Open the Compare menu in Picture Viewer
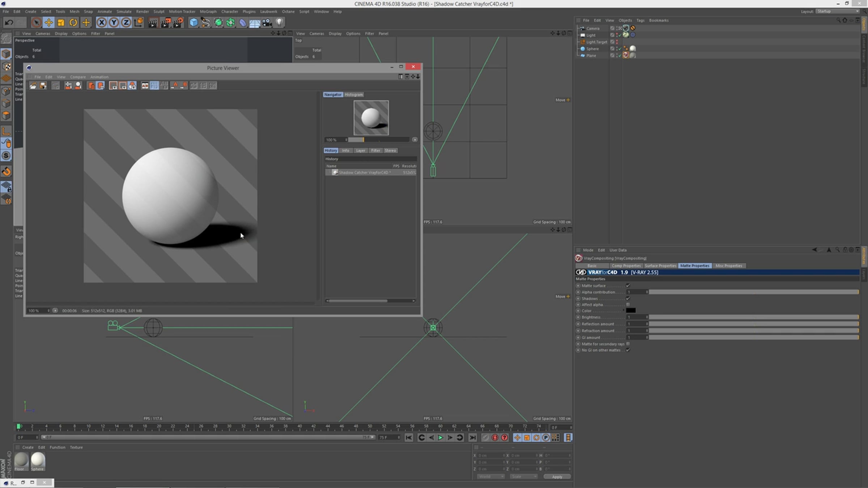This screenshot has height=488, width=868. click(78, 77)
